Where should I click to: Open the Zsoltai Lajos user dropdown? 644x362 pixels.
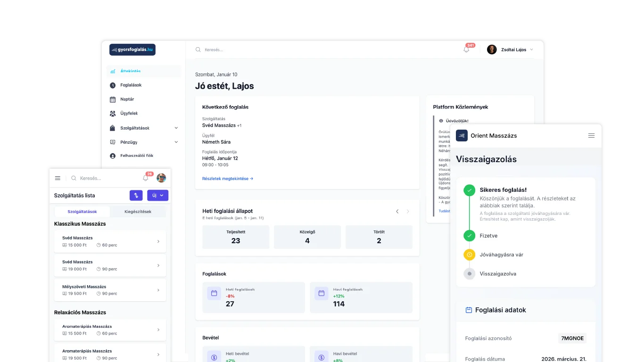[511, 49]
